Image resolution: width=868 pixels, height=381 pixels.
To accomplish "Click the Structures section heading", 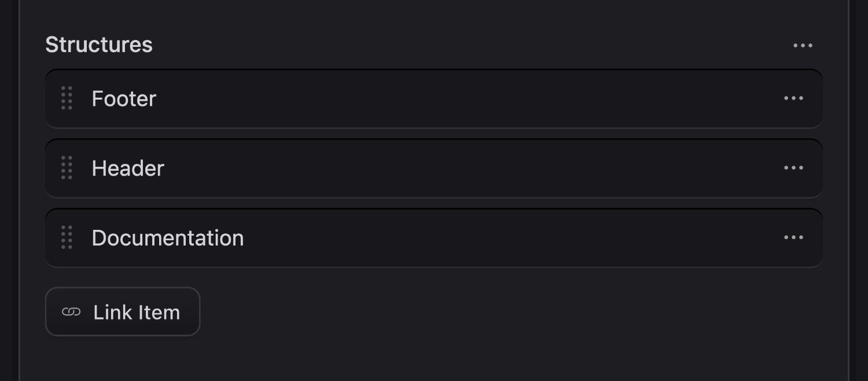I will click(99, 45).
